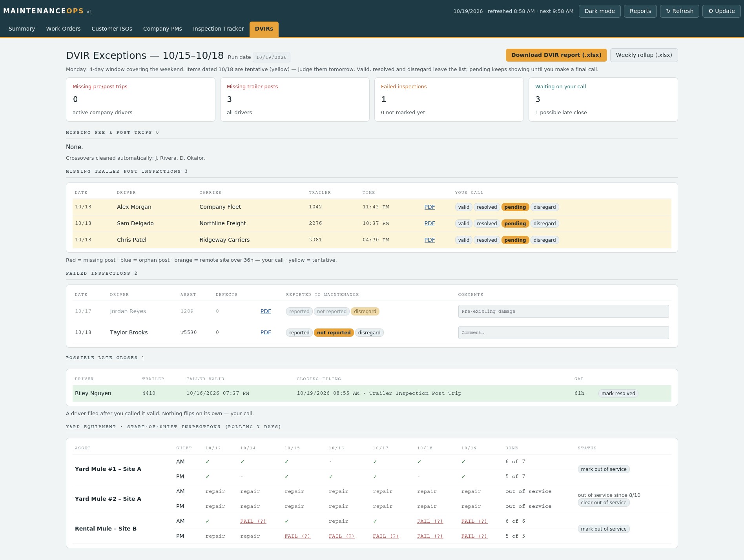Open Rental Mule AM 10/14 FAIL link
Screen dimensions: 744x560
click(x=253, y=521)
